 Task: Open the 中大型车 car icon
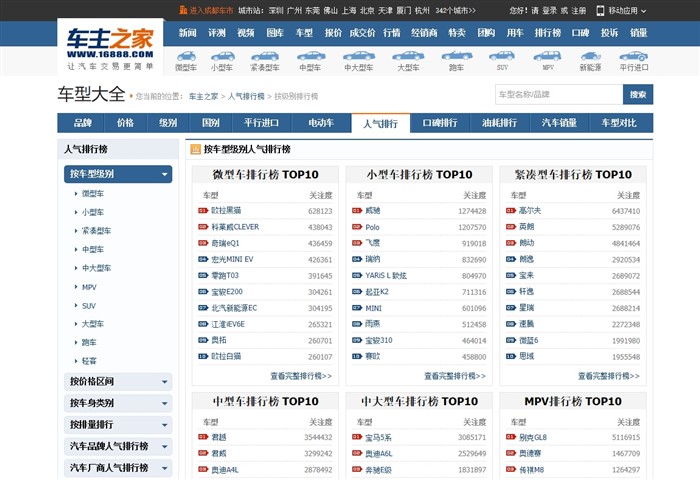click(359, 56)
